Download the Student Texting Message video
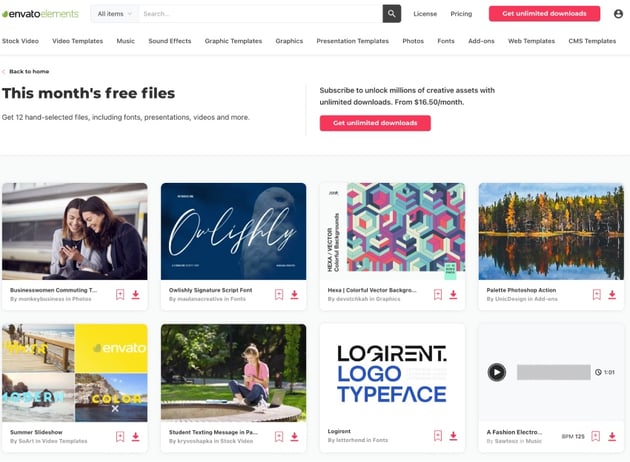630x462 pixels. [295, 437]
